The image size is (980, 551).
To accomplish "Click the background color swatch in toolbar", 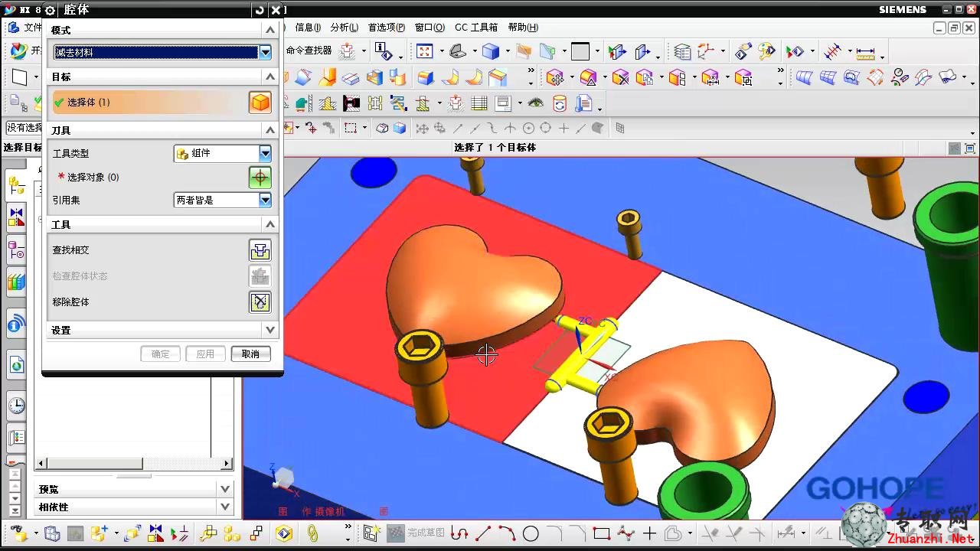I will [580, 51].
